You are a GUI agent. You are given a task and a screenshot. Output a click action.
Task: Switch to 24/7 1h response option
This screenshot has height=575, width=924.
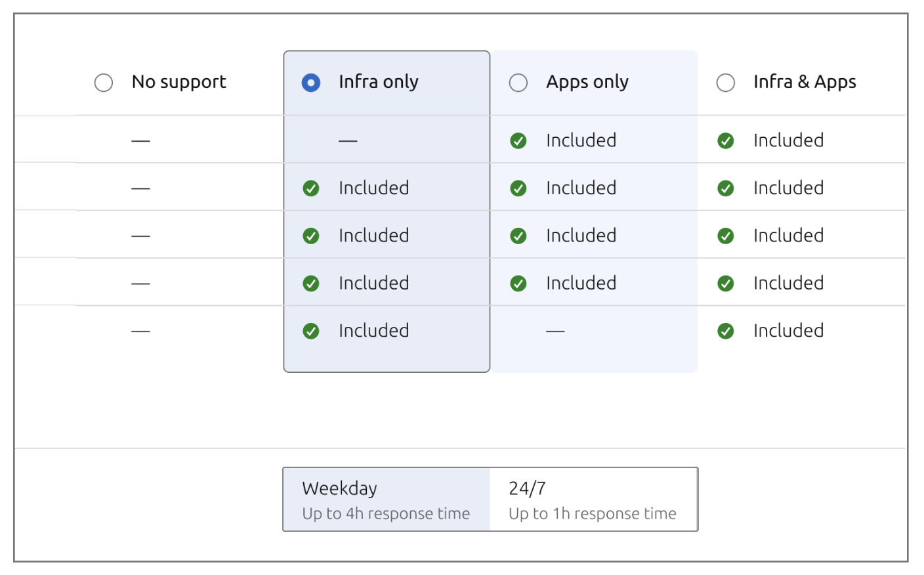click(593, 500)
